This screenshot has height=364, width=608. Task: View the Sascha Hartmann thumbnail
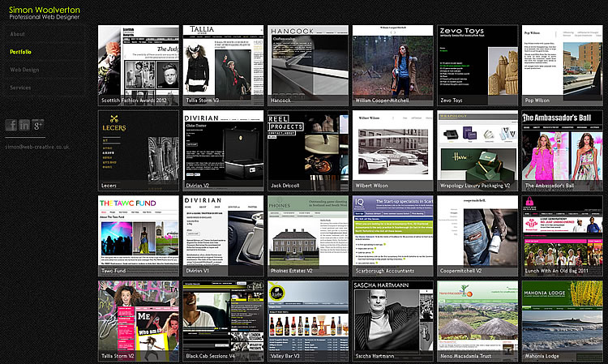pos(393,321)
